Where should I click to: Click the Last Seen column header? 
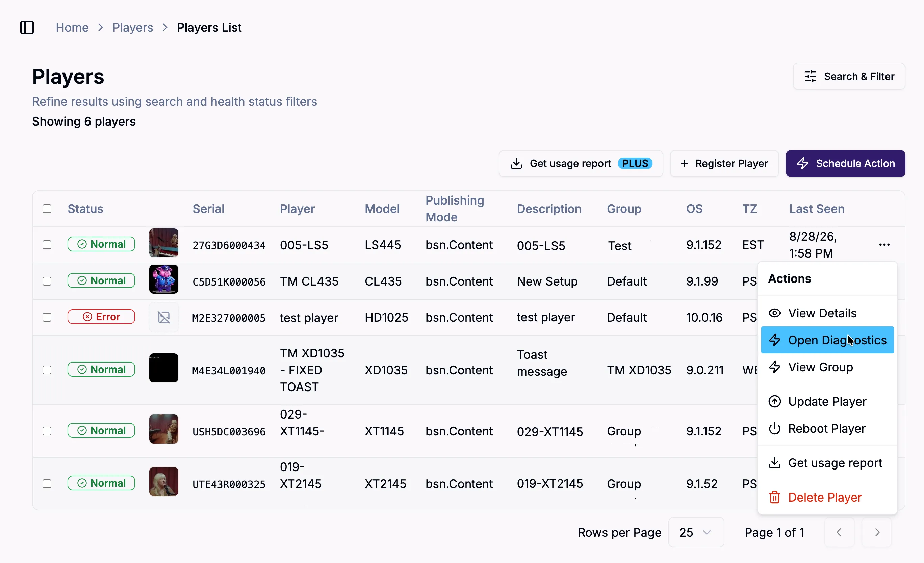click(817, 209)
